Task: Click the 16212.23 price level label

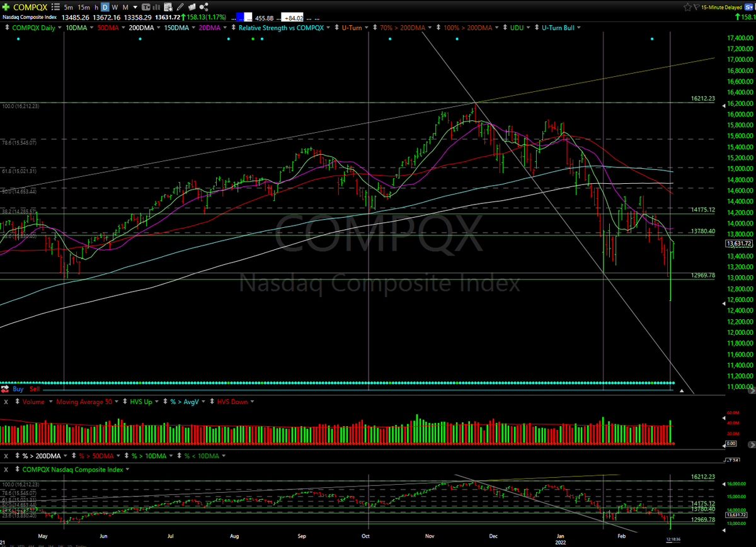Action: pos(703,98)
